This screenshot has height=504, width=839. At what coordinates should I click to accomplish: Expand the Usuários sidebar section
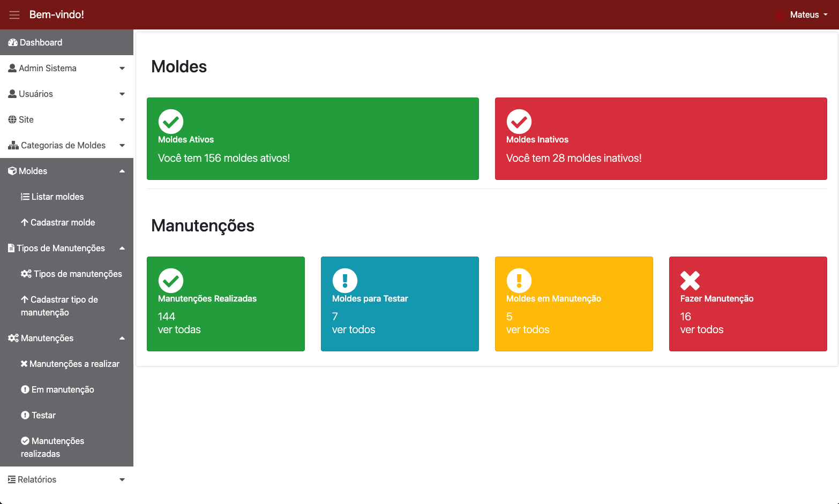click(x=66, y=94)
